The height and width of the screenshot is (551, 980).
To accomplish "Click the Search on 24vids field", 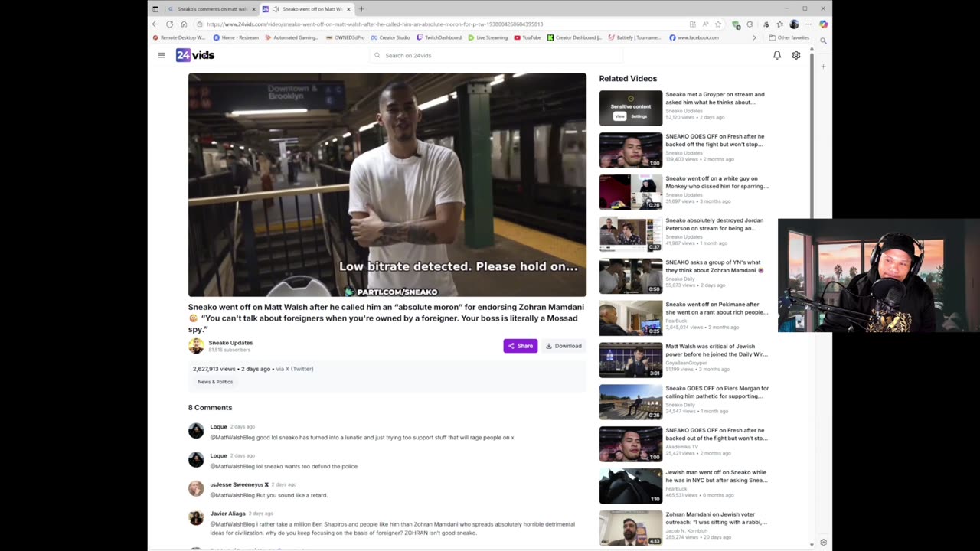I will pyautogui.click(x=498, y=55).
